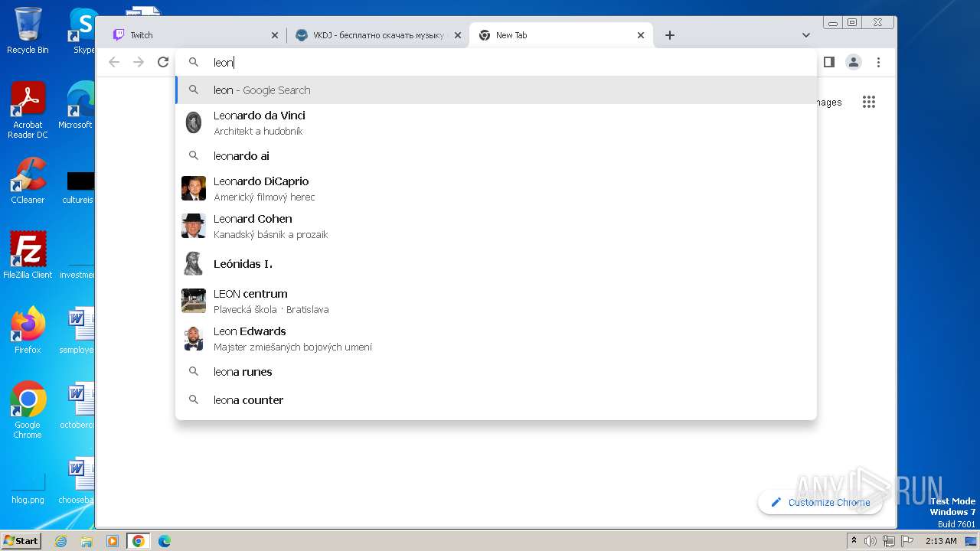This screenshot has width=980, height=551.
Task: Click the taskbar clock showing 2:13 AM
Action: 941,541
